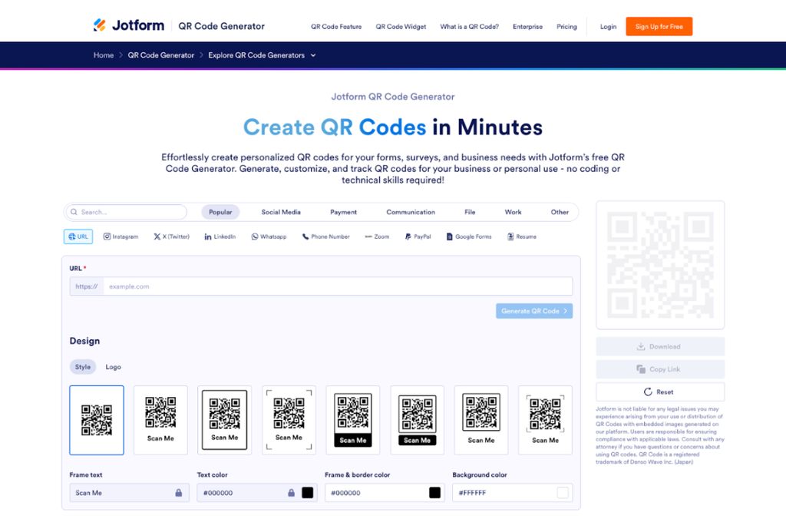Open the Whatsapp QR code generator
Image resolution: width=786 pixels, height=532 pixels.
[268, 236]
